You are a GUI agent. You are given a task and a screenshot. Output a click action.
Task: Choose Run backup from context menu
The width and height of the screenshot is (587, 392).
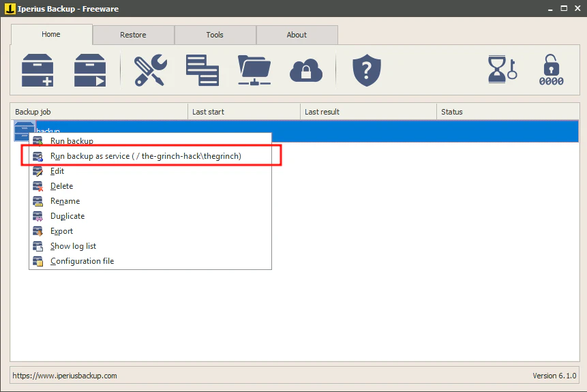click(150, 140)
